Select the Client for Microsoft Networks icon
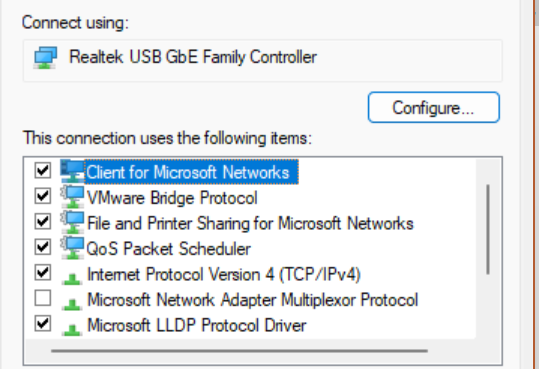 tap(72, 171)
